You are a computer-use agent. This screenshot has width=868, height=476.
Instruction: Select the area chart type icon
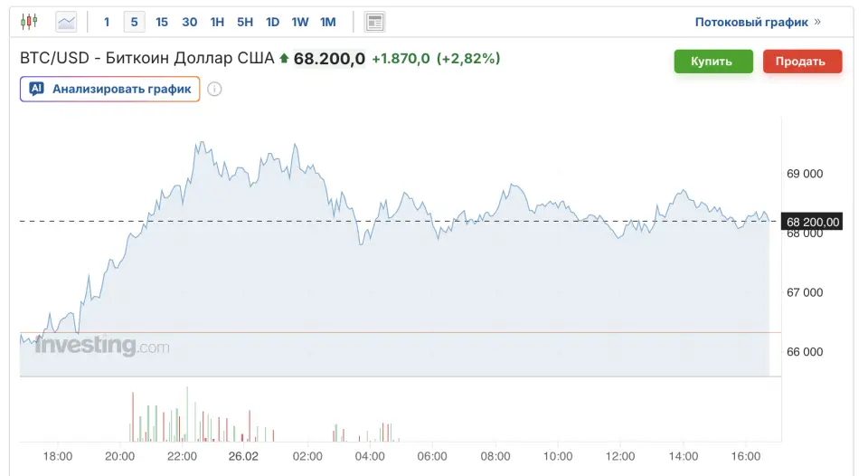pos(66,22)
